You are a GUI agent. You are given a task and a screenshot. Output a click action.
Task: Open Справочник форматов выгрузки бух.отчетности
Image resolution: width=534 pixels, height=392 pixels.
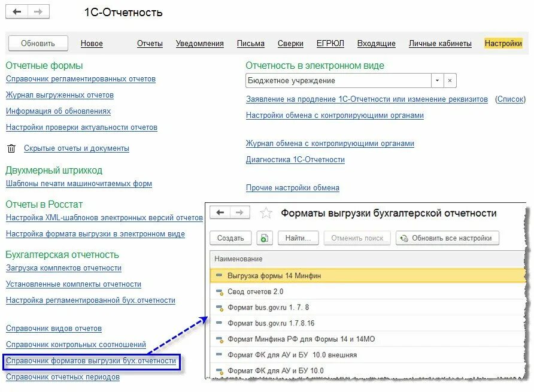(91, 361)
